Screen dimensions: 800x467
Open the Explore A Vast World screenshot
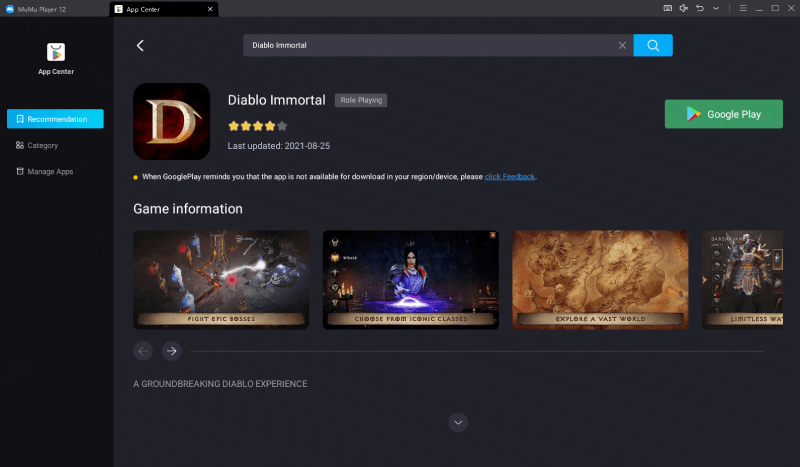(600, 280)
